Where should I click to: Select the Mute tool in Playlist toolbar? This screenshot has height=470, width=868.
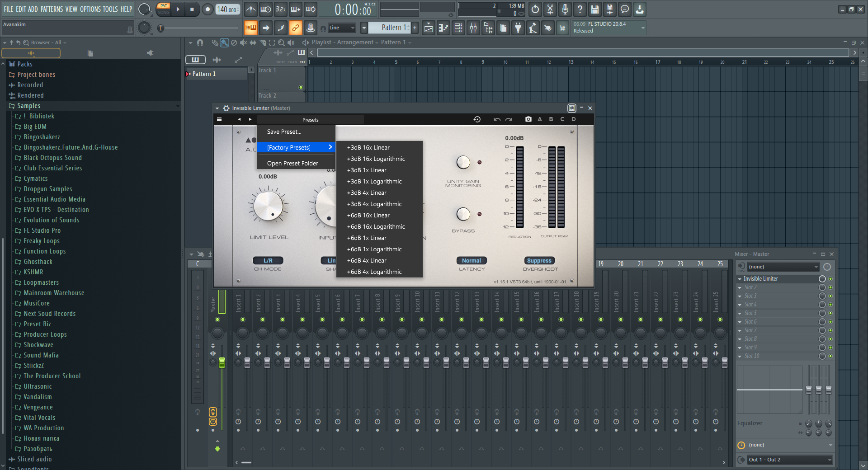pos(243,42)
